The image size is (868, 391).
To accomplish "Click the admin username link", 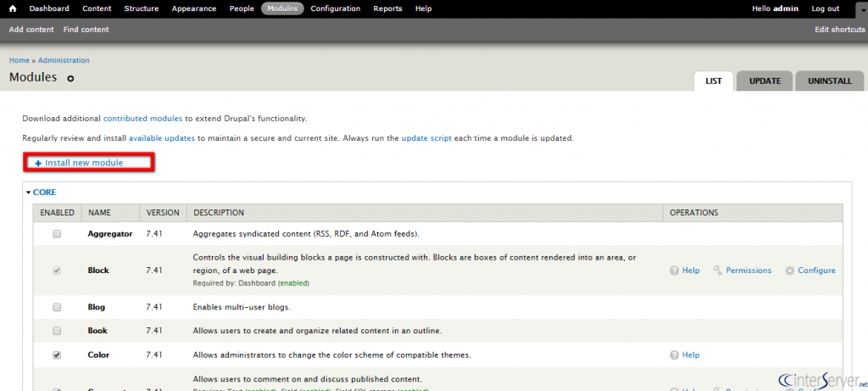I will (786, 8).
